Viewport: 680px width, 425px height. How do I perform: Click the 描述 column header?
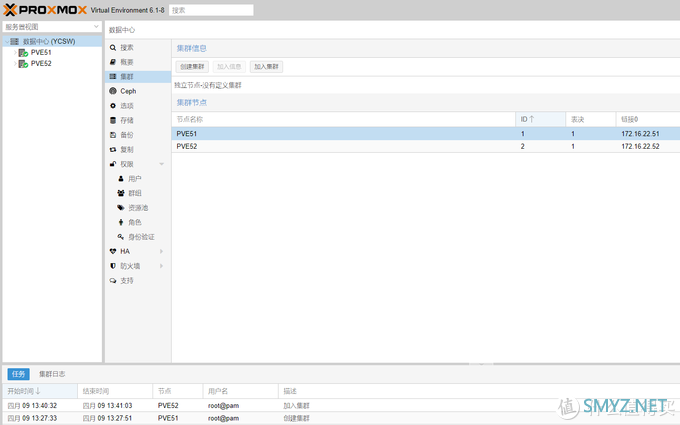[479, 391]
